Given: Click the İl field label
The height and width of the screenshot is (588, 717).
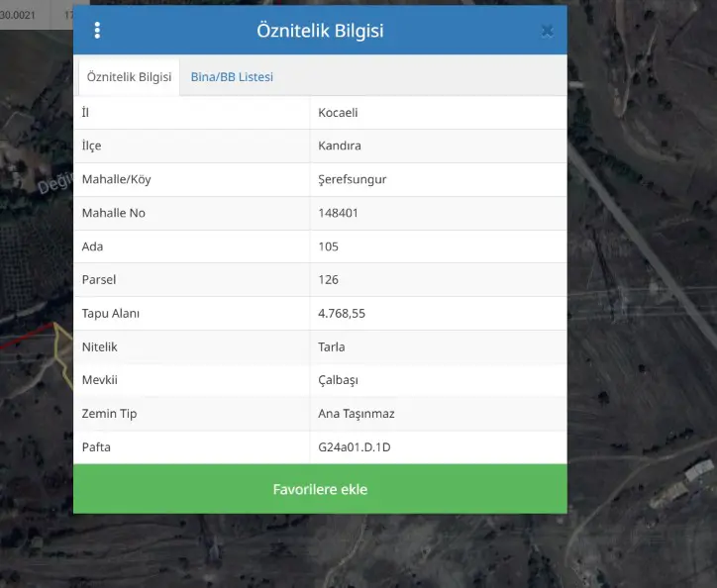Looking at the screenshot, I should (x=85, y=113).
